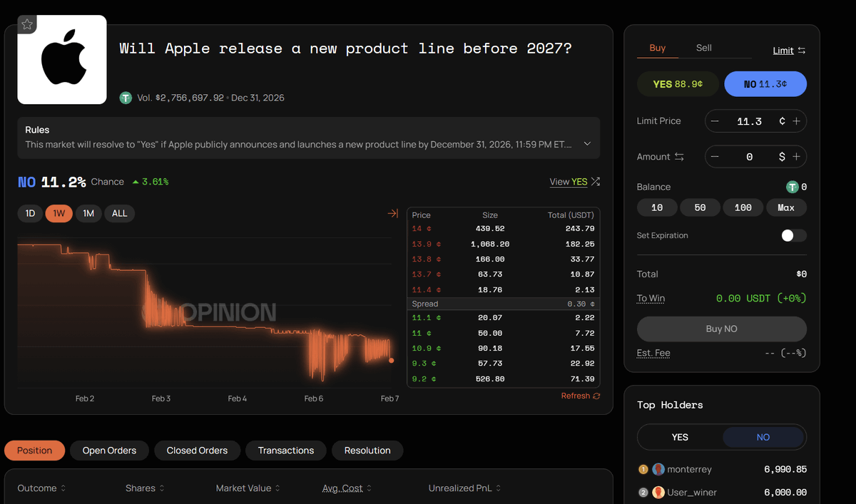
Task: Click the swap icon next to Limit
Action: tap(802, 51)
